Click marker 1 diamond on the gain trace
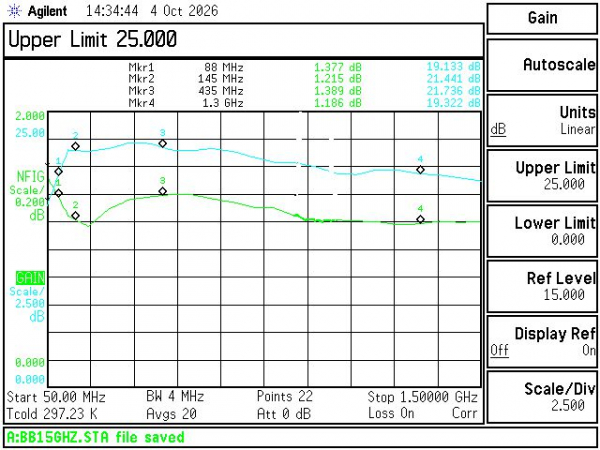This screenshot has width=600, height=450. (x=59, y=171)
